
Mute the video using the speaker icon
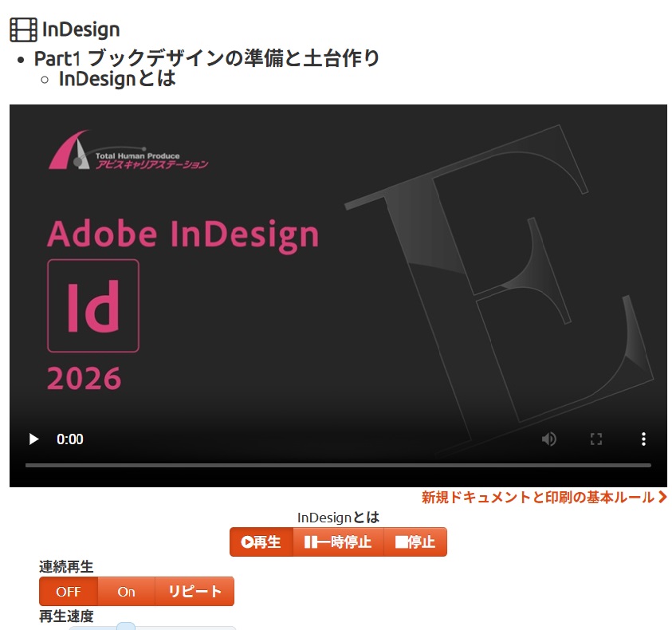click(x=549, y=439)
